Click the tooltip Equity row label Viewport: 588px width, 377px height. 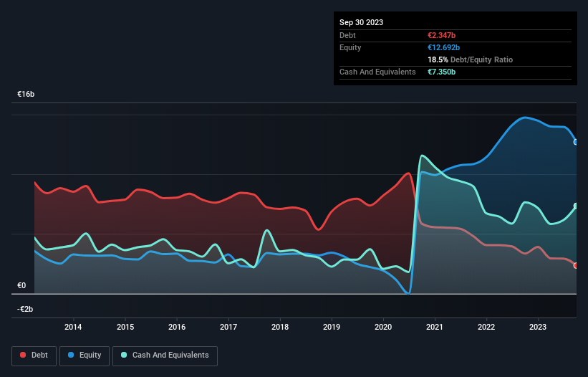350,47
